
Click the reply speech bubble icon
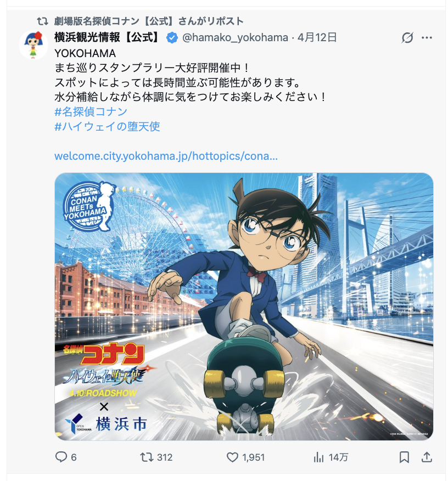tap(61, 457)
